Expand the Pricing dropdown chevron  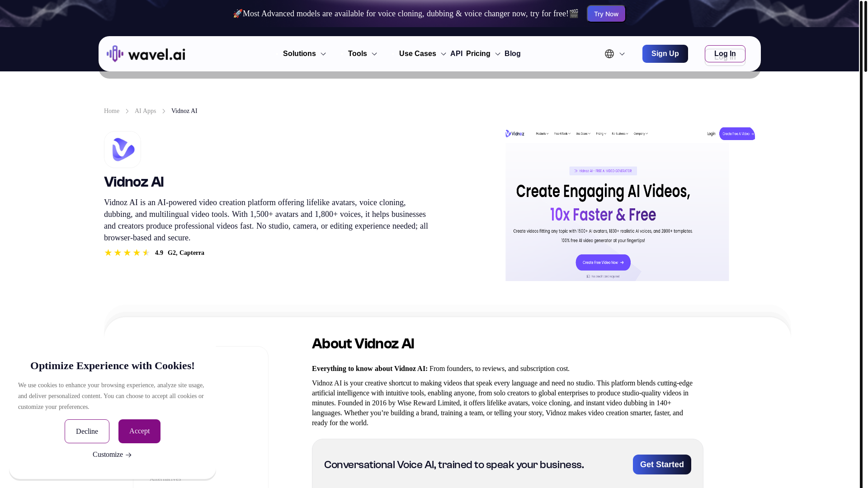coord(498,54)
